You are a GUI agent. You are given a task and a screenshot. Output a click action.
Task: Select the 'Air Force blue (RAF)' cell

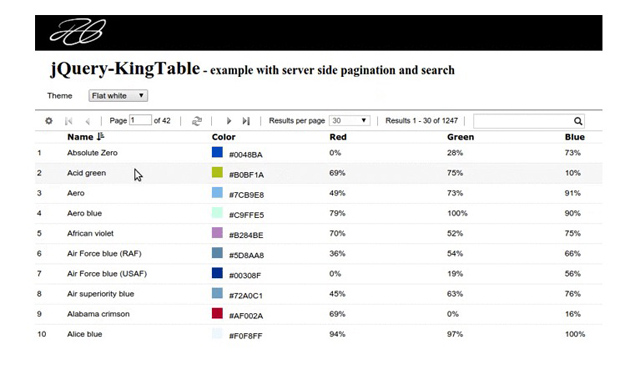pos(104,253)
